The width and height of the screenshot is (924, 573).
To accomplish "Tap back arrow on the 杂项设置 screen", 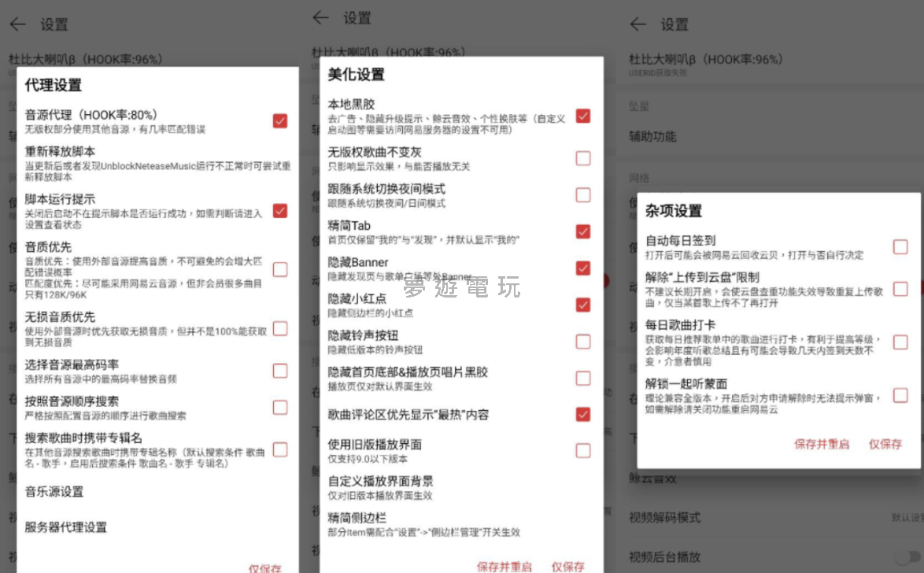I will pyautogui.click(x=638, y=24).
